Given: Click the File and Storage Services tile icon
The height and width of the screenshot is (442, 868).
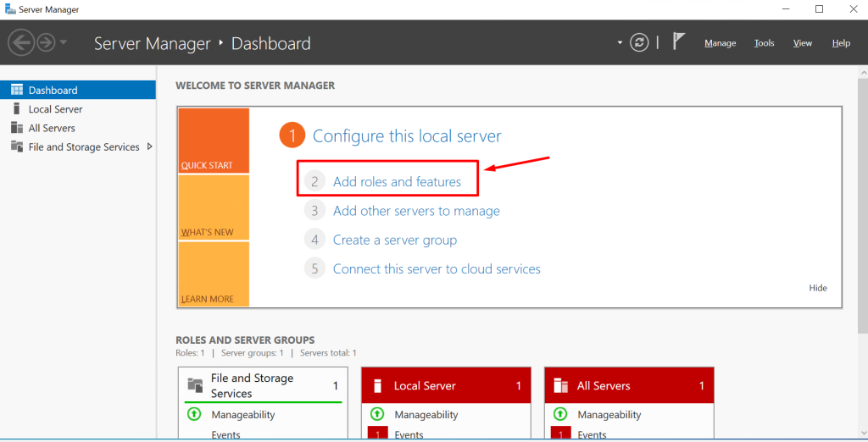Looking at the screenshot, I should 195,385.
